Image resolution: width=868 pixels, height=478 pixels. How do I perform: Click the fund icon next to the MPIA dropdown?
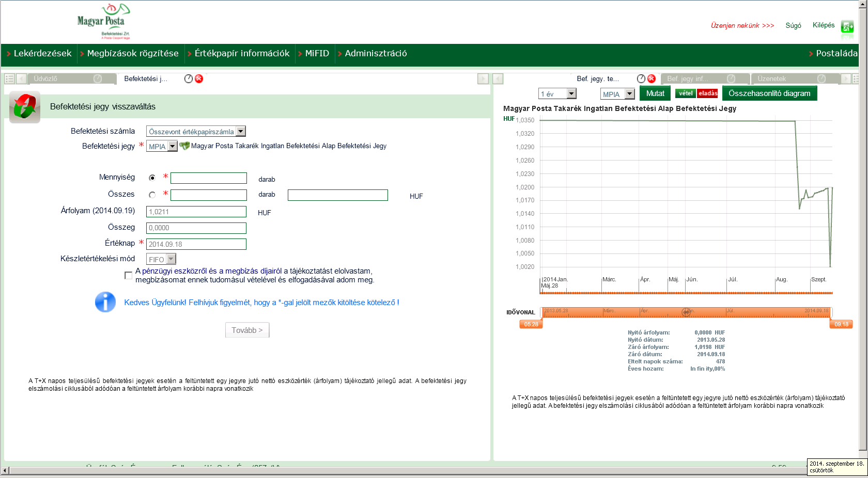coord(184,146)
